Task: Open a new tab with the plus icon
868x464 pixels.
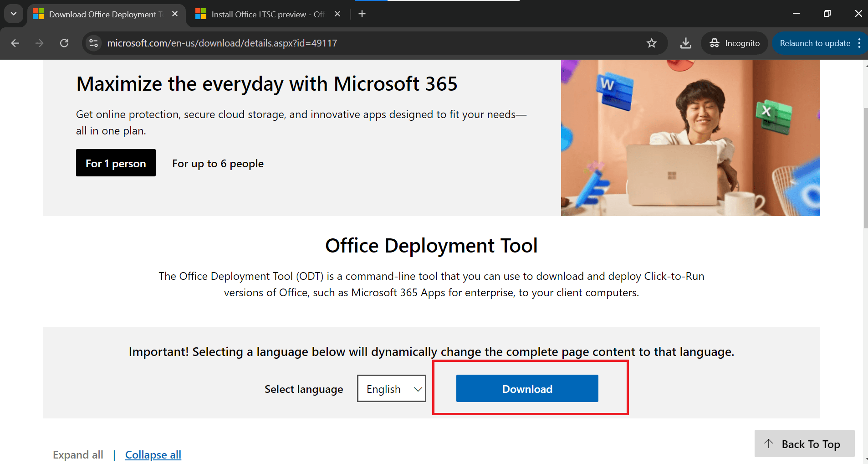Action: click(362, 14)
